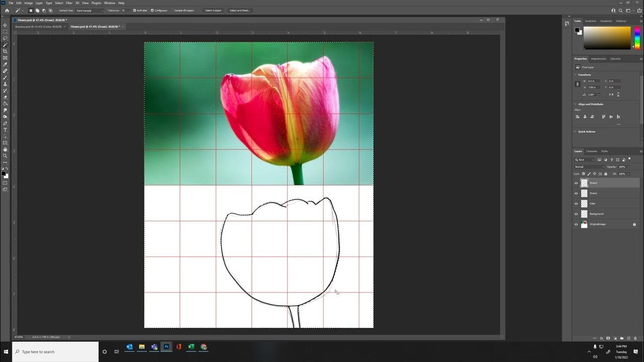Click the lock transparent pixels icon
The width and height of the screenshot is (644, 362).
point(583,174)
